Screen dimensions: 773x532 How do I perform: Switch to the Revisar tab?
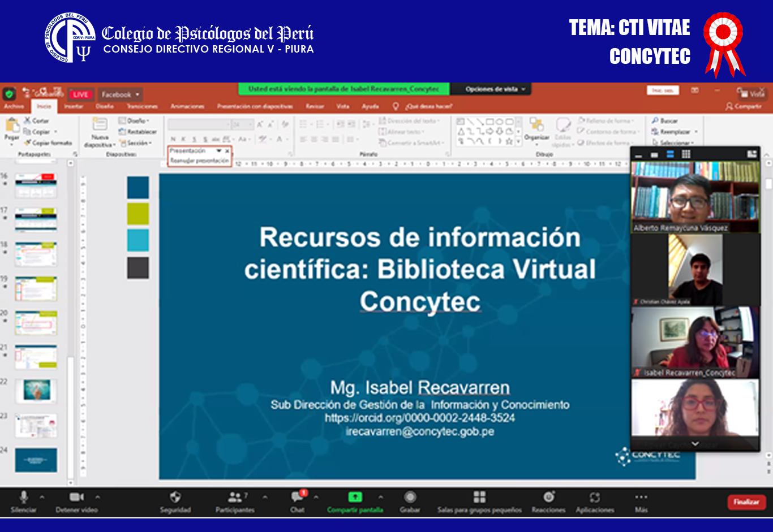(x=315, y=106)
